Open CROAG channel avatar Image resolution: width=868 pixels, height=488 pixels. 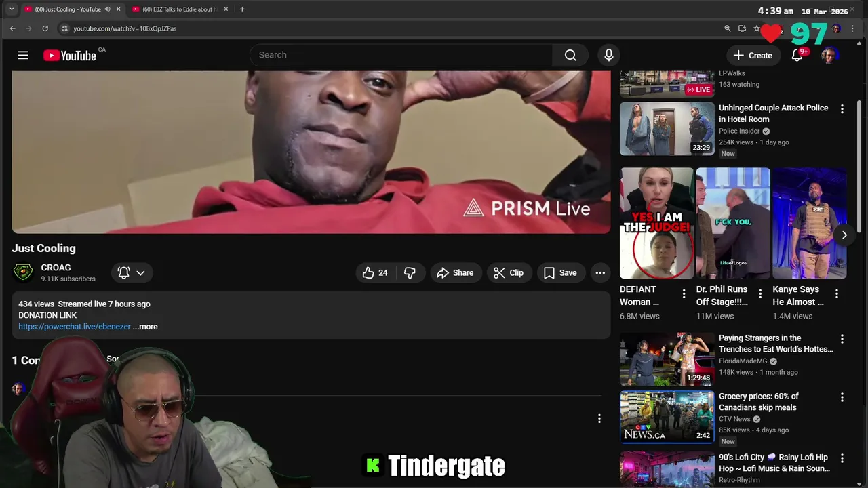pyautogui.click(x=23, y=272)
